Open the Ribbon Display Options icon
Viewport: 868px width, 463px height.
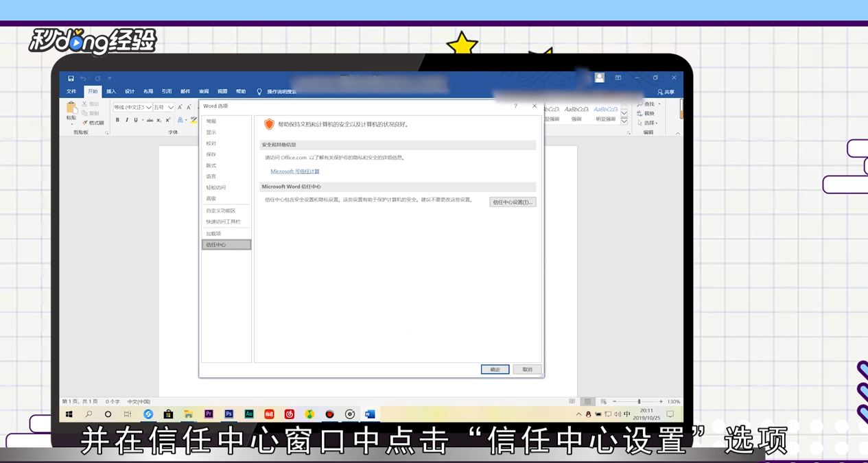618,78
